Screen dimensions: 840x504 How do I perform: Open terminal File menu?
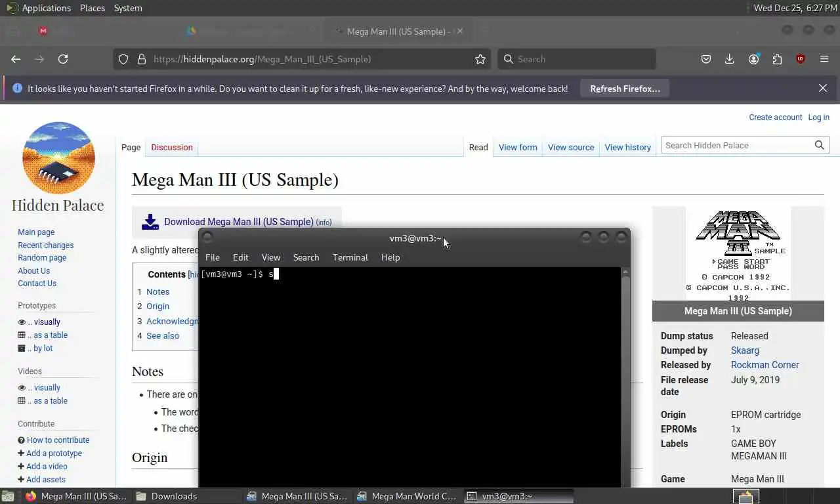213,257
